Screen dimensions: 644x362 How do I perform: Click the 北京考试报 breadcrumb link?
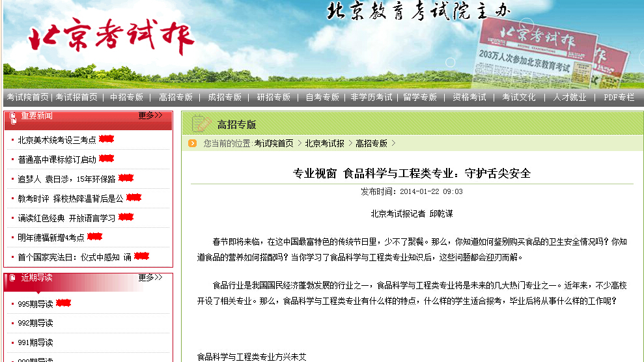324,143
